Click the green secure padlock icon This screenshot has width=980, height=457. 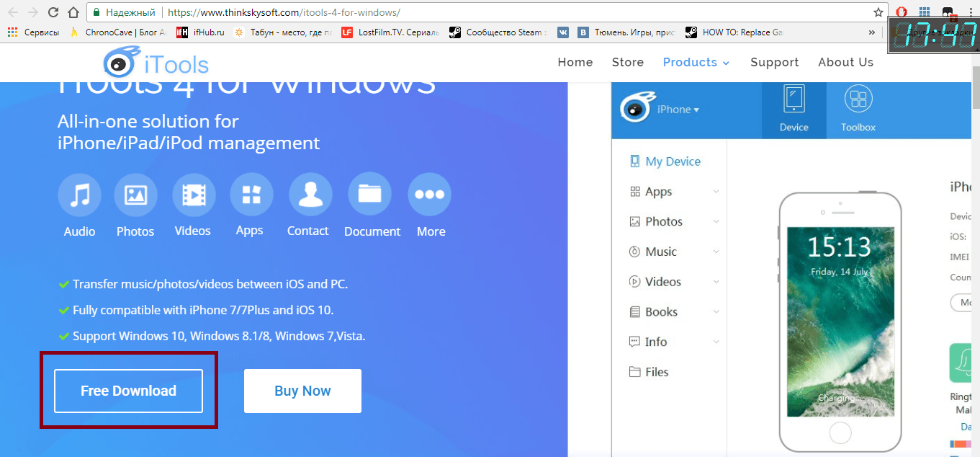(x=96, y=13)
